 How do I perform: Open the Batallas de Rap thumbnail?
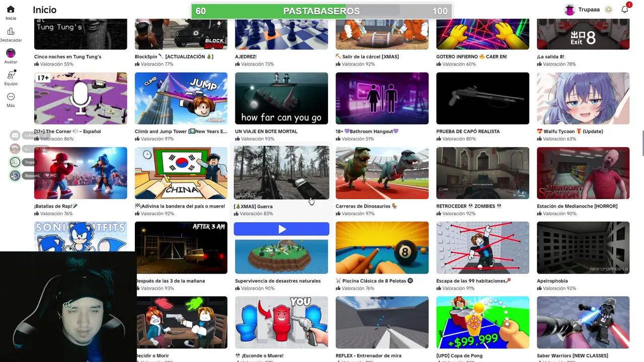coord(80,173)
